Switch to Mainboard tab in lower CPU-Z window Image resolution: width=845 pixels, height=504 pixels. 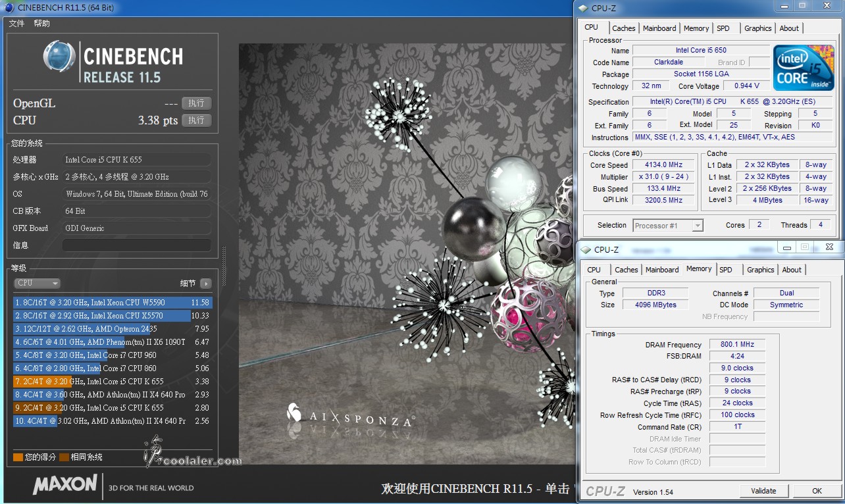(662, 270)
